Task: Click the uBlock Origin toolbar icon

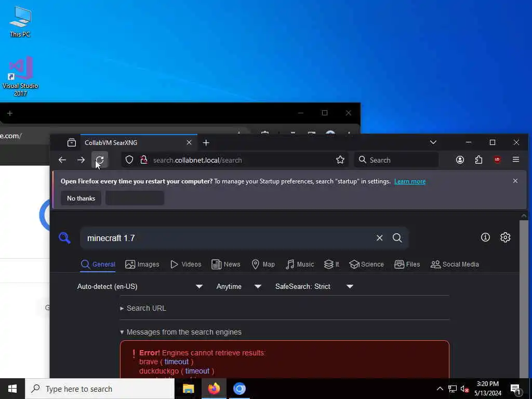Action: (497, 160)
